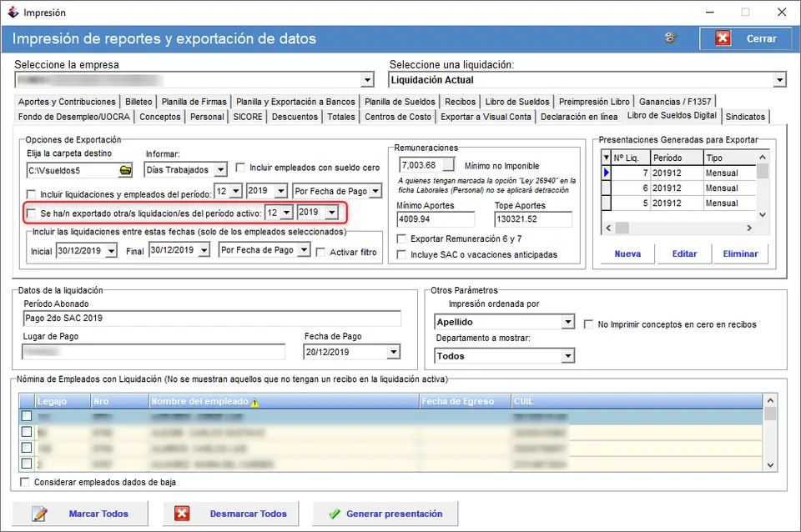This screenshot has height=532, width=801.
Task: Open Impresión ordenada por Apellido dropdown
Action: click(x=568, y=322)
